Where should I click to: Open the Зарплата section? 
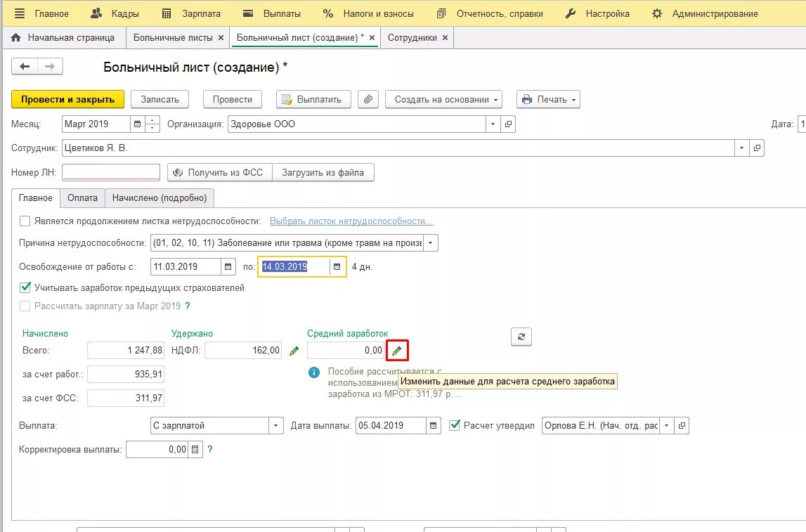(190, 14)
